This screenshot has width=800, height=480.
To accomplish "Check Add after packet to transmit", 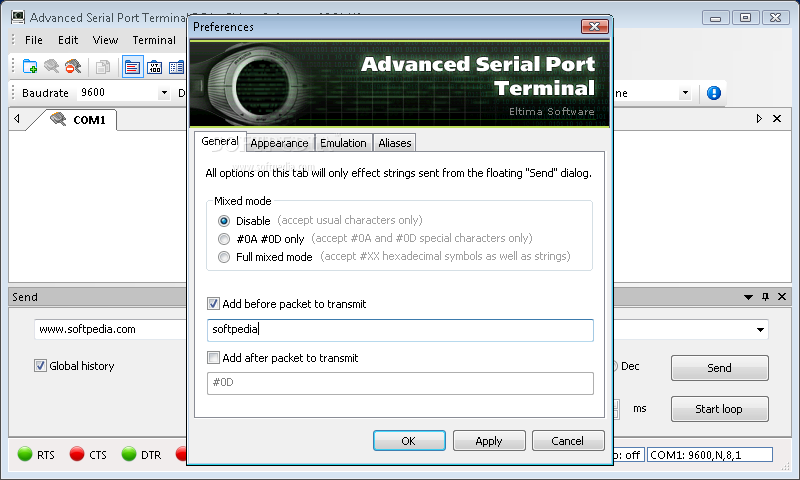I will click(x=213, y=358).
